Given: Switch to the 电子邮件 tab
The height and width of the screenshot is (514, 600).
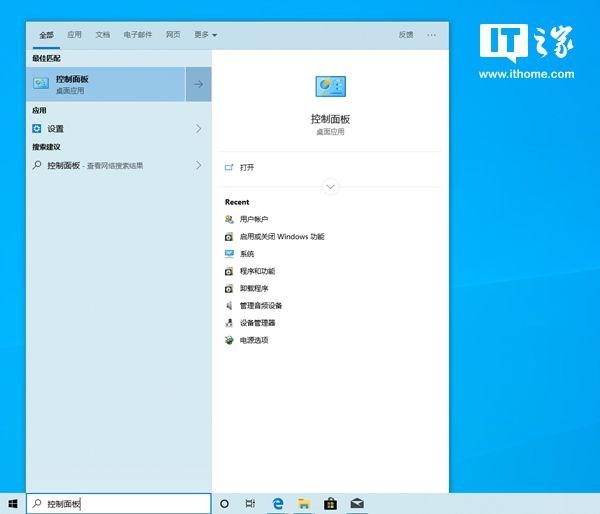Looking at the screenshot, I should [x=138, y=35].
